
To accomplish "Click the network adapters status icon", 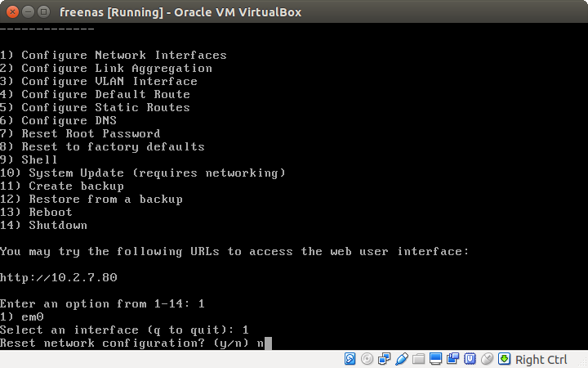I will coord(384,359).
